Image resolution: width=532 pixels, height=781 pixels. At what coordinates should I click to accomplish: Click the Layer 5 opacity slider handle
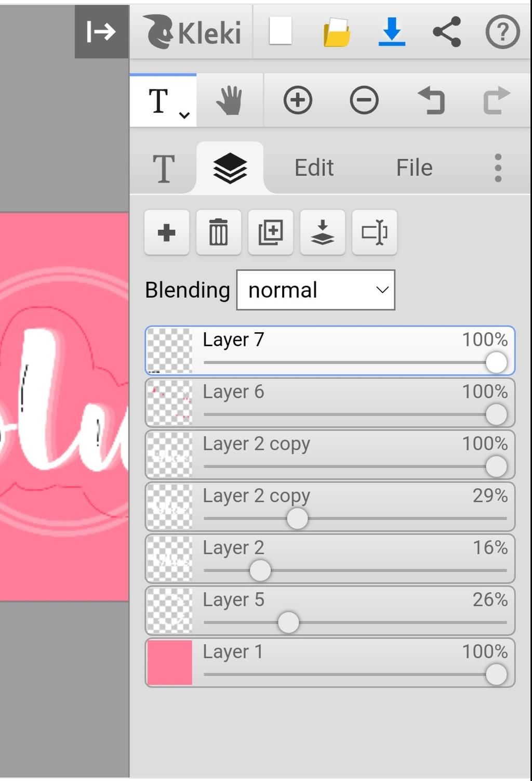coord(288,622)
